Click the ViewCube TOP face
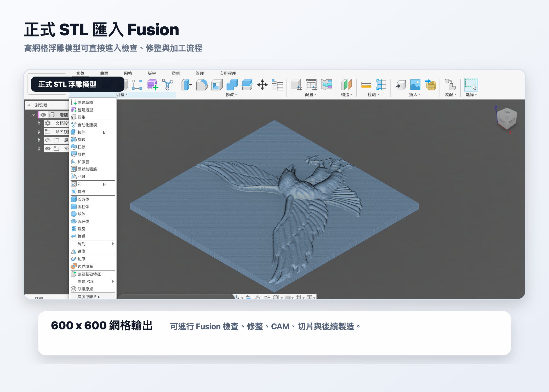The image size is (549, 392). pyautogui.click(x=507, y=112)
